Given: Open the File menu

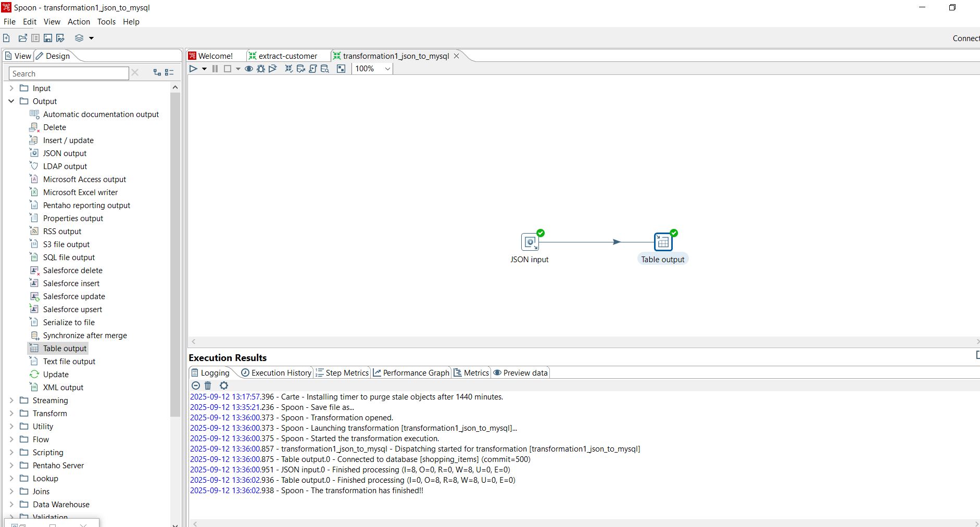Looking at the screenshot, I should tap(9, 21).
